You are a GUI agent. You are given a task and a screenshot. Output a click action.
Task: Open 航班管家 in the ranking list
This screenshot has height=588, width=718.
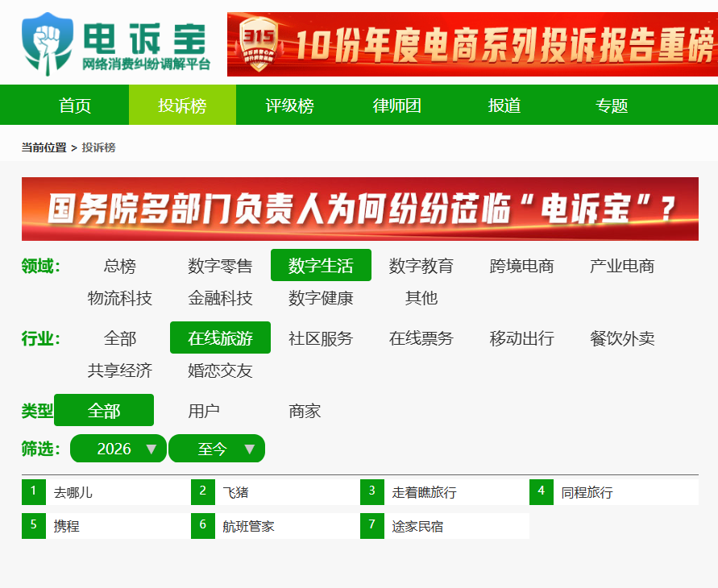point(249,526)
